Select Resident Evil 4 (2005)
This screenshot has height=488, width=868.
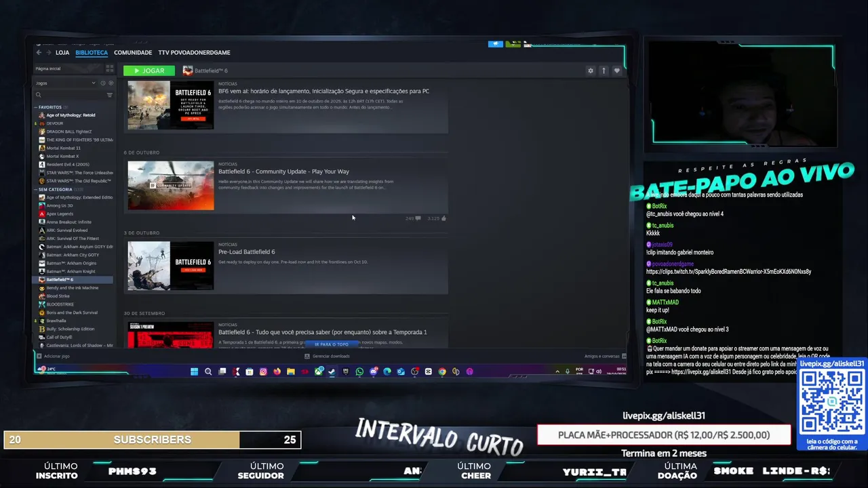pos(67,164)
